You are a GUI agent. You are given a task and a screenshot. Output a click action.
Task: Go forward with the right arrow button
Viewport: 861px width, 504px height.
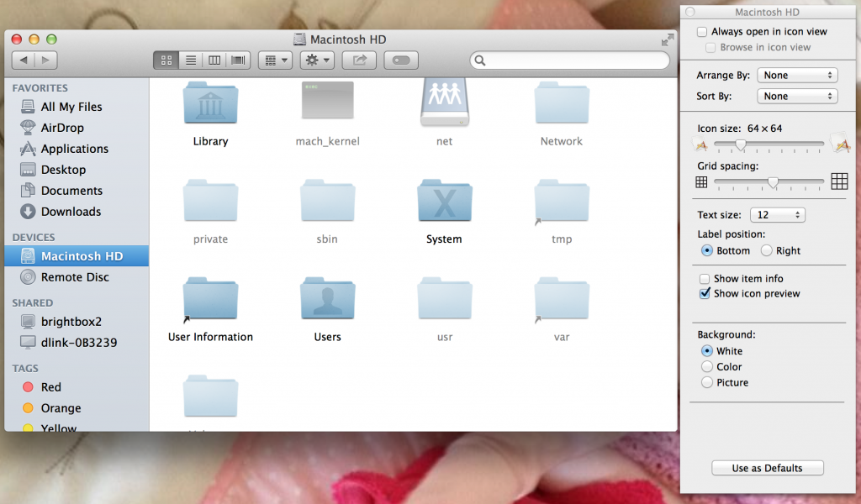click(46, 60)
